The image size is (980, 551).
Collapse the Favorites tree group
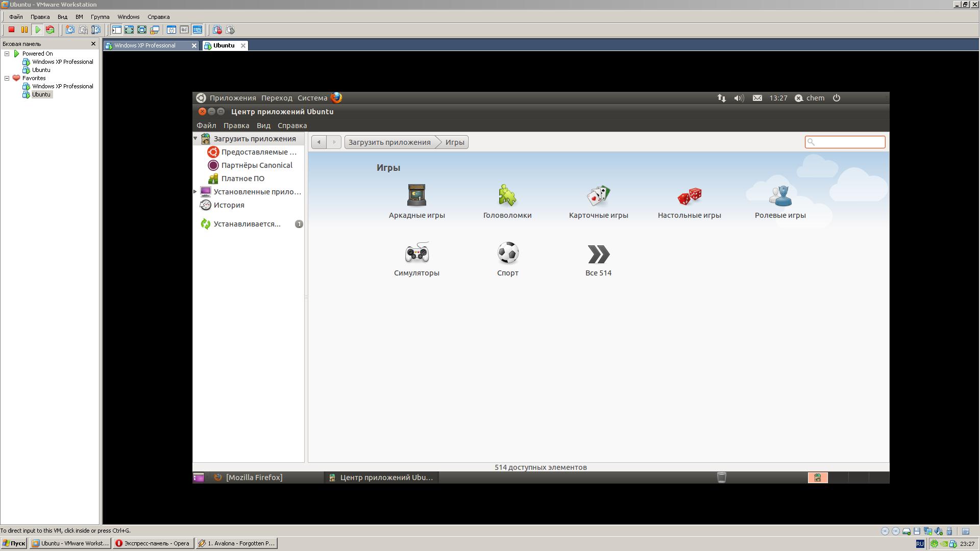[x=7, y=78]
